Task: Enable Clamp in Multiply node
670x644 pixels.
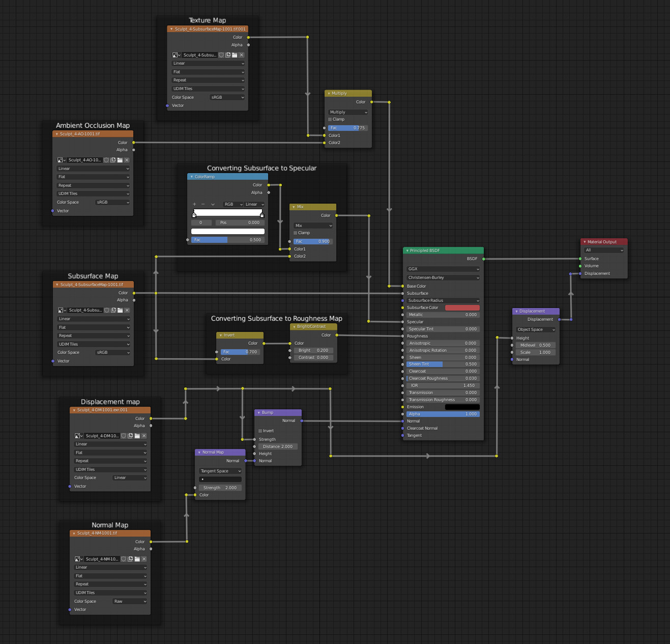Action: coord(330,119)
